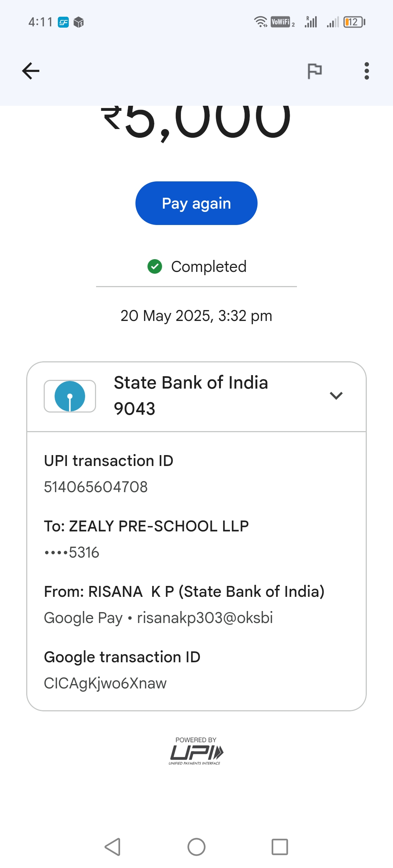Tap the battery indicator in status bar
393x868 pixels.
click(x=354, y=22)
